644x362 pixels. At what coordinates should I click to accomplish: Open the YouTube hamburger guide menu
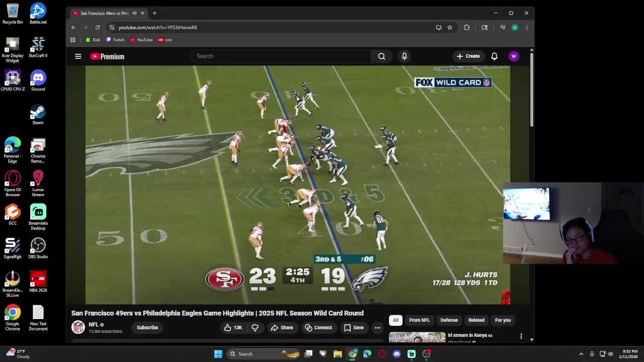(x=78, y=56)
